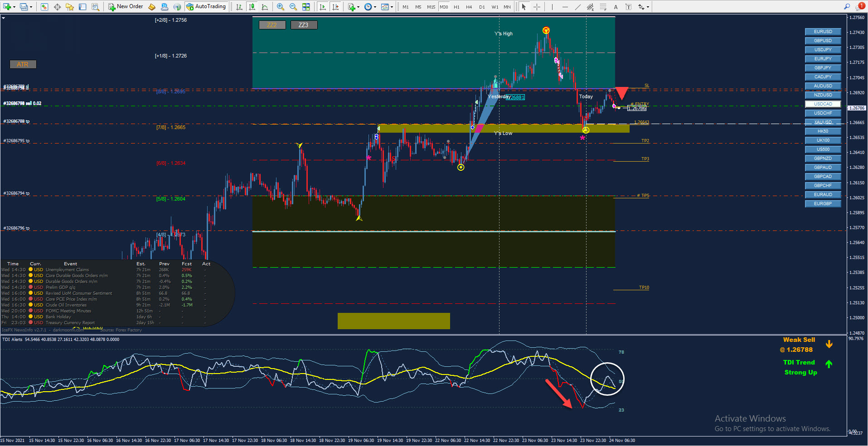Image resolution: width=868 pixels, height=446 pixels.
Task: Switch to the M15 timeframe
Action: (x=431, y=7)
